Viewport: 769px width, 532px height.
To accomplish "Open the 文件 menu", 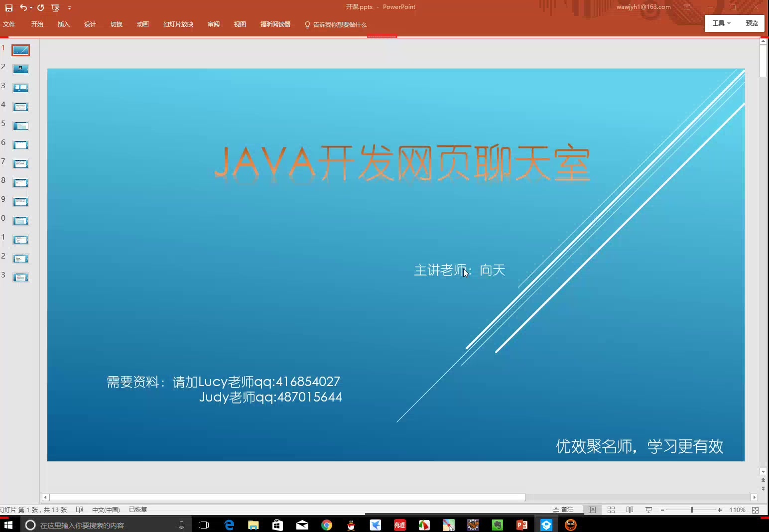I will [x=9, y=24].
